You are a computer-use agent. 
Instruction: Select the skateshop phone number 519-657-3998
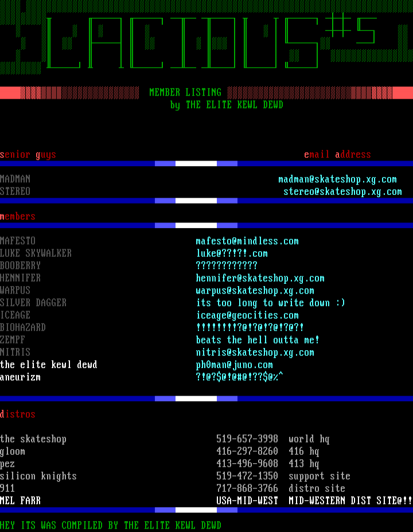[247, 439]
